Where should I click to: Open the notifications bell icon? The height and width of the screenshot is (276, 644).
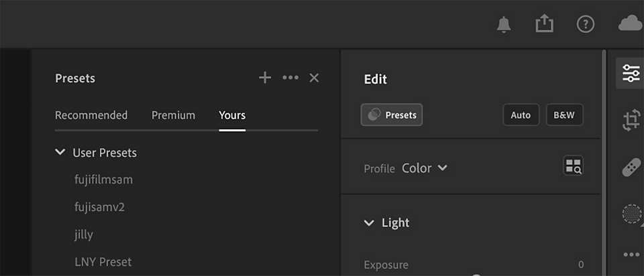point(504,25)
